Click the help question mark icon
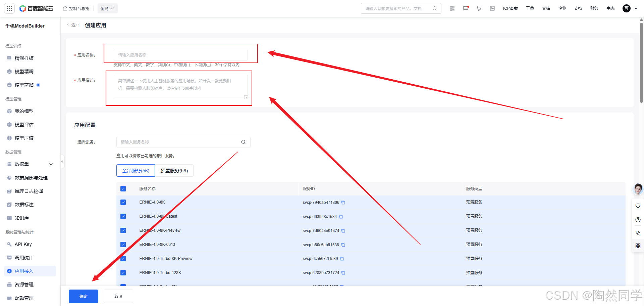This screenshot has width=644, height=306. [638, 220]
